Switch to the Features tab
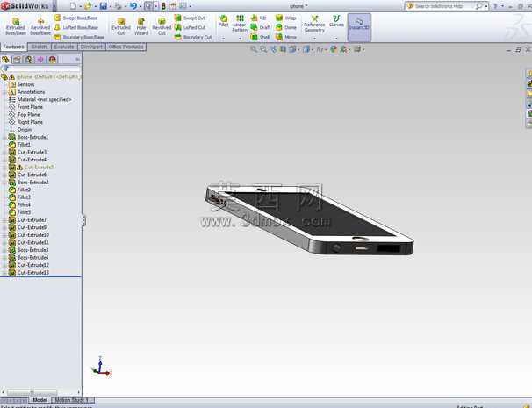Image resolution: width=532 pixels, height=408 pixels. pyautogui.click(x=13, y=47)
